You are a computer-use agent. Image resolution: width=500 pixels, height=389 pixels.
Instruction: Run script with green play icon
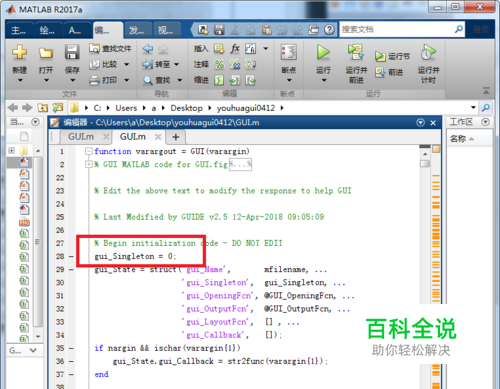[323, 52]
